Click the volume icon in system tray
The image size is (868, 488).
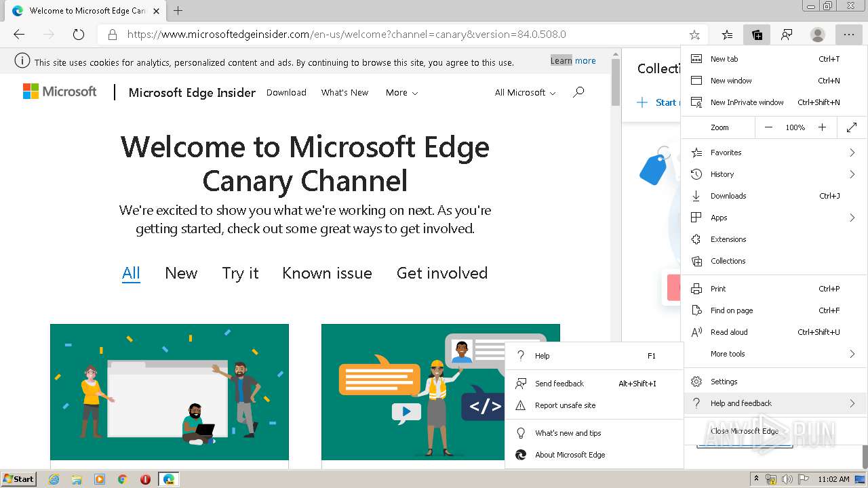coord(787,479)
